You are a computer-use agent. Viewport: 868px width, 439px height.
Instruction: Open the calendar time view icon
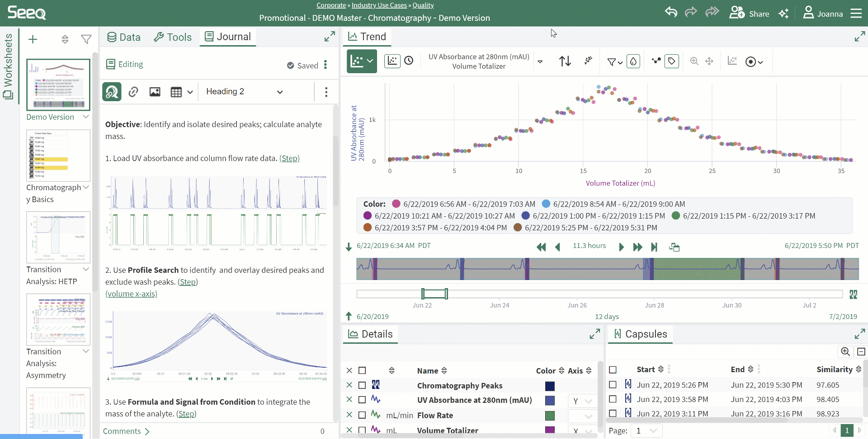pos(409,61)
